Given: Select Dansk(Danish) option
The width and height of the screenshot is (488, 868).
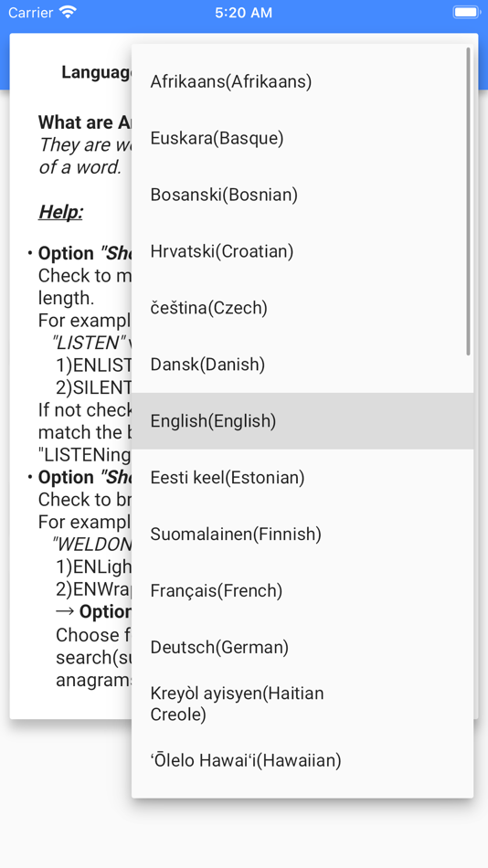Looking at the screenshot, I should [x=302, y=365].
